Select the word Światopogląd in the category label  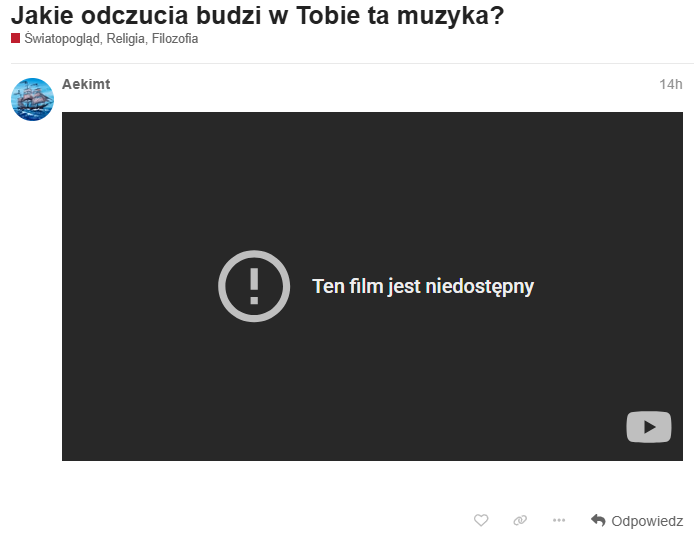tap(62, 39)
